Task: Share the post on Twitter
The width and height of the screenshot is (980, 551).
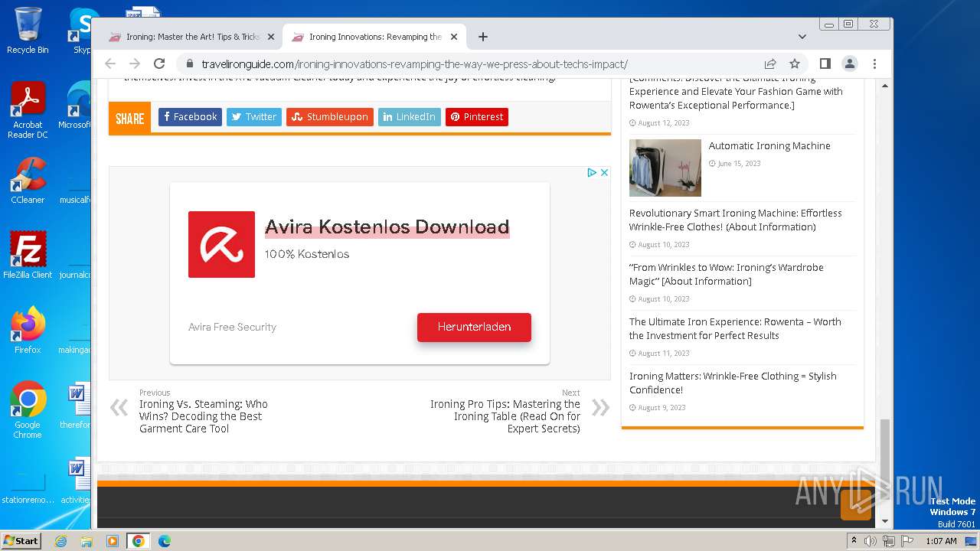Action: click(x=254, y=117)
